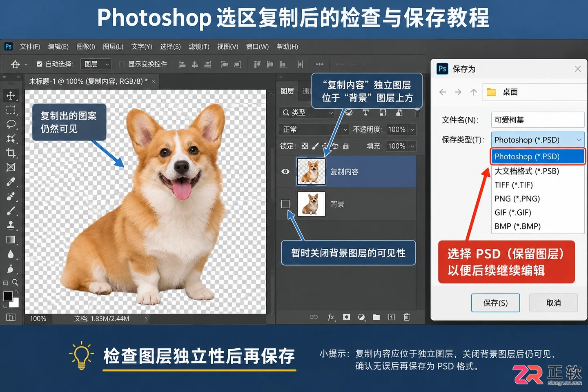
Task: Create a new adjustment layer
Action: point(361,317)
